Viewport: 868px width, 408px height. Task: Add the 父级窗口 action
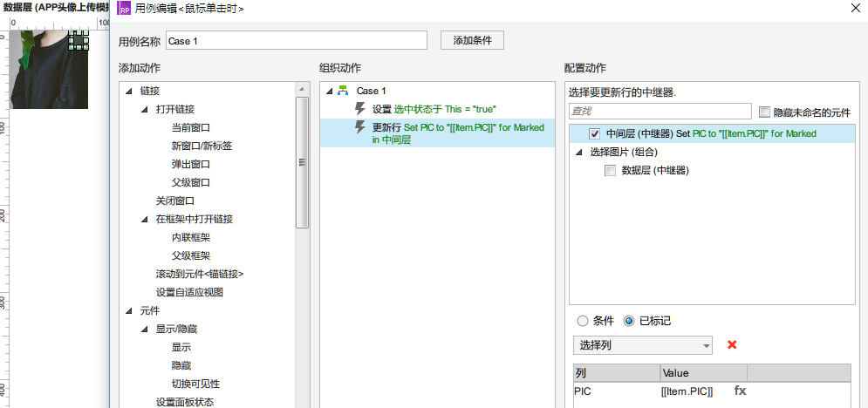point(191,182)
